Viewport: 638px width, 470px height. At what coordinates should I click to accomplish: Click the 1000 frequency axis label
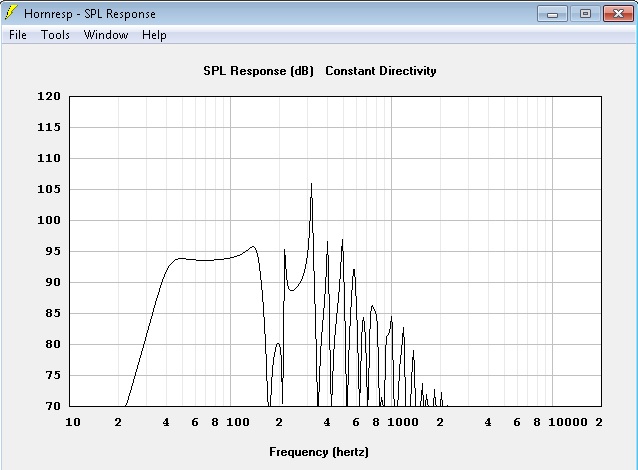click(403, 422)
